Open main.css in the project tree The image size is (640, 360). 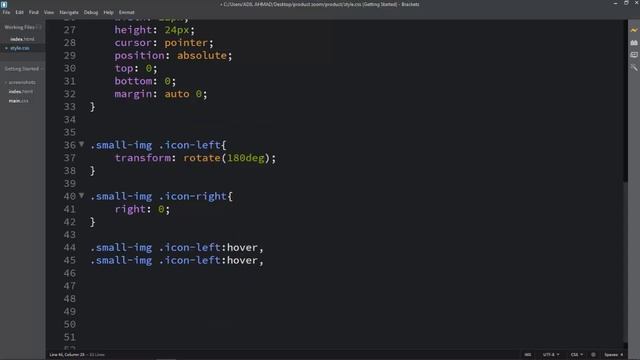(19, 101)
